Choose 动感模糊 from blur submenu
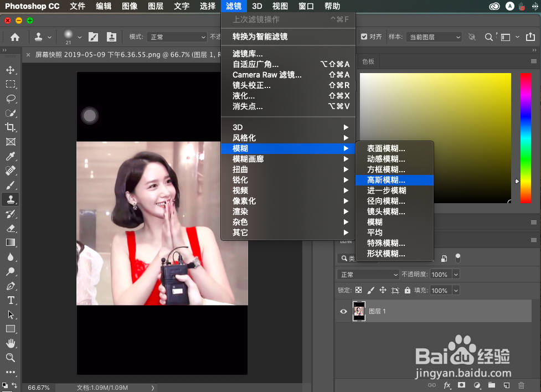Image resolution: width=541 pixels, height=392 pixels. click(394, 159)
